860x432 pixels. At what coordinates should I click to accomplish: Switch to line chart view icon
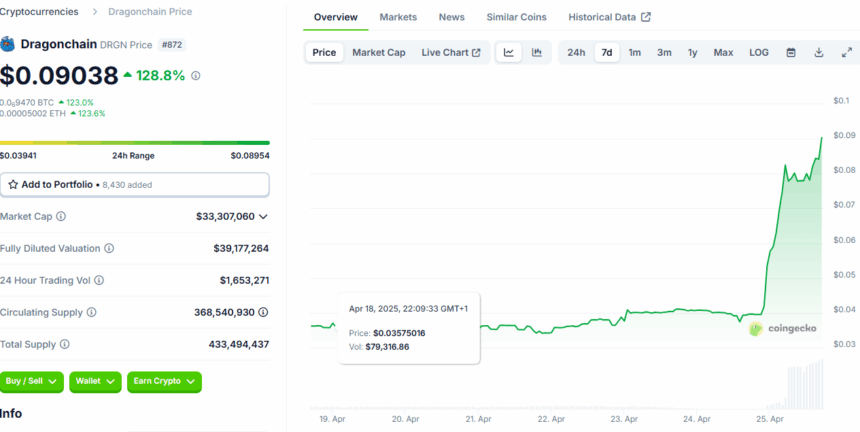point(508,52)
